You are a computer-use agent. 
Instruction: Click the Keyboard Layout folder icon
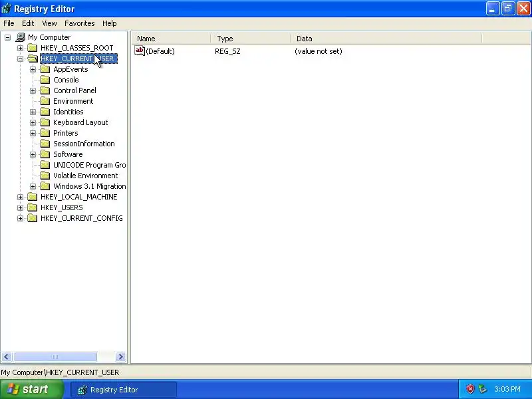click(x=45, y=122)
